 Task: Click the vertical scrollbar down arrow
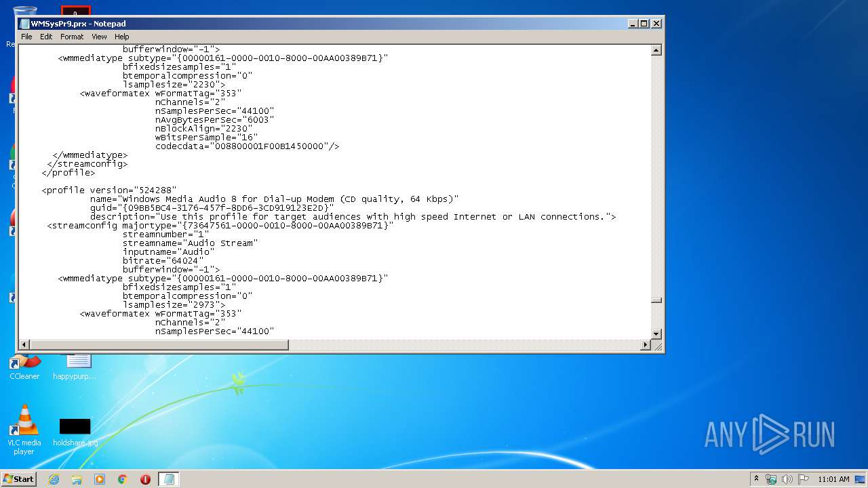click(656, 333)
